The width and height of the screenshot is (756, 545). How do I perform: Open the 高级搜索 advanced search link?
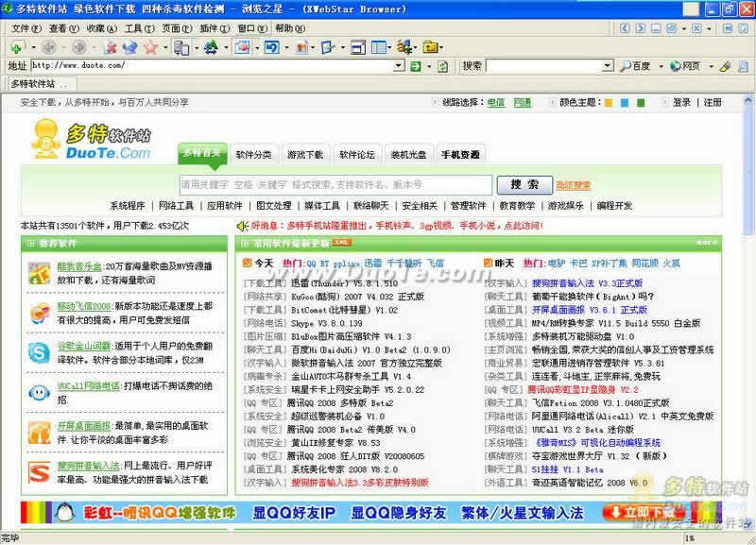[573, 185]
